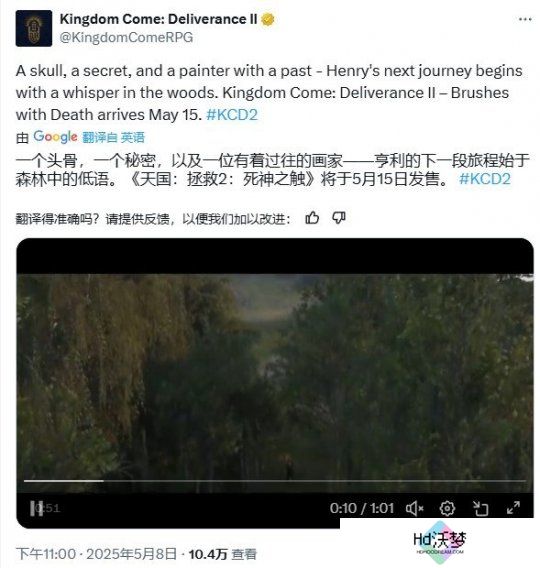Image resolution: width=540 pixels, height=568 pixels.
Task: Expand the video to fullscreen
Action: point(514,508)
